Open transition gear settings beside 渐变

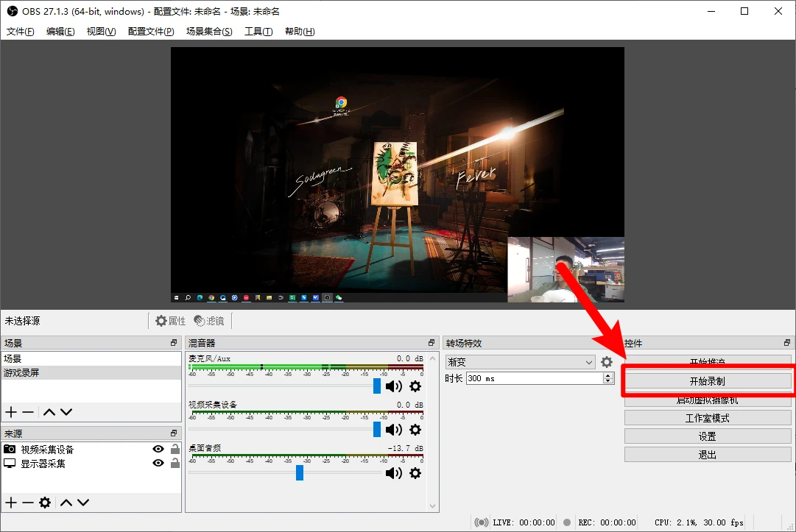click(607, 362)
